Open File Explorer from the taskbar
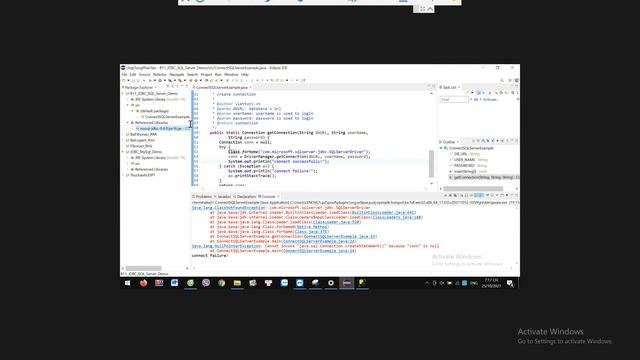 click(237, 283)
